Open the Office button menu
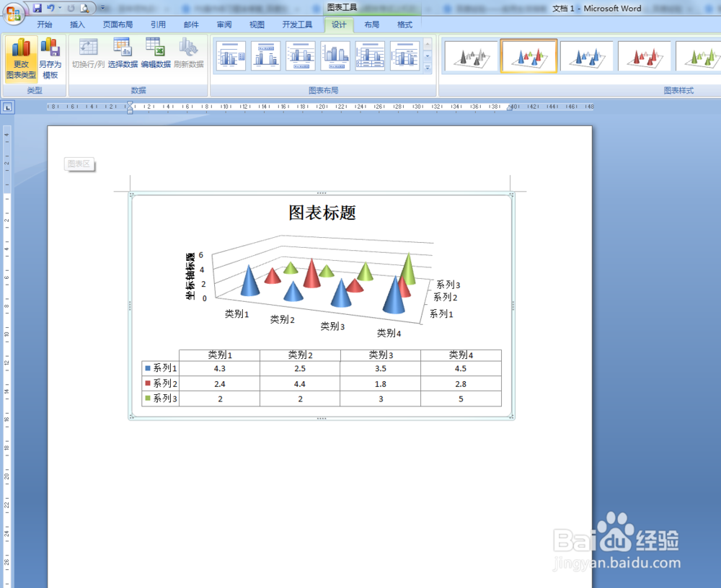The height and width of the screenshot is (588, 721). click(13, 13)
